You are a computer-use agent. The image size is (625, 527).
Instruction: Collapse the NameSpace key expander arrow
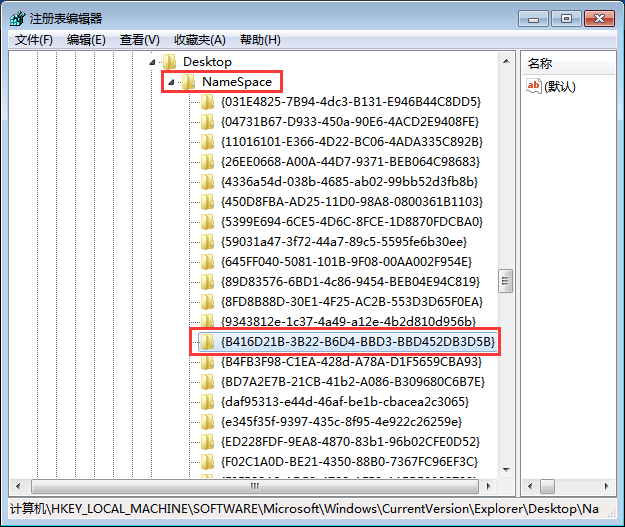pyautogui.click(x=171, y=82)
